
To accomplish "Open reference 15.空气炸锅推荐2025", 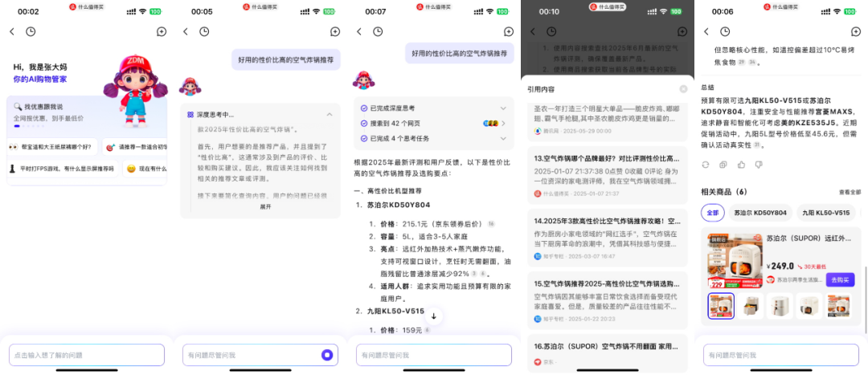I will click(608, 300).
